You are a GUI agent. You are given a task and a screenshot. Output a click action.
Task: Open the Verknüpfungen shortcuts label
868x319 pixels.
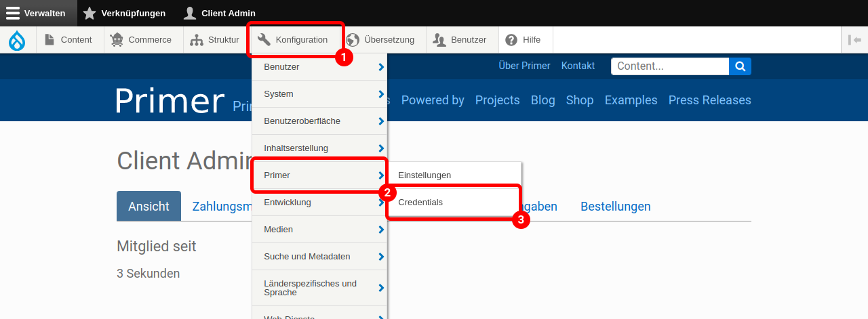click(134, 13)
